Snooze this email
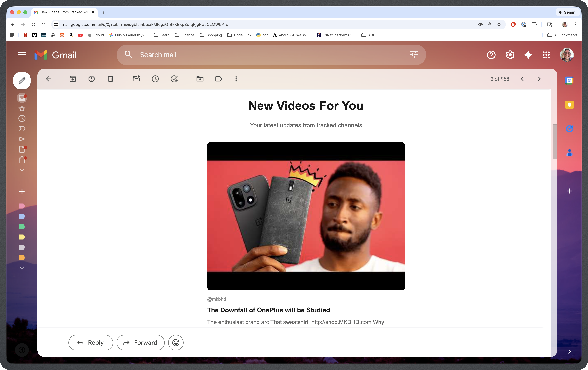This screenshot has height=370, width=588. click(155, 79)
